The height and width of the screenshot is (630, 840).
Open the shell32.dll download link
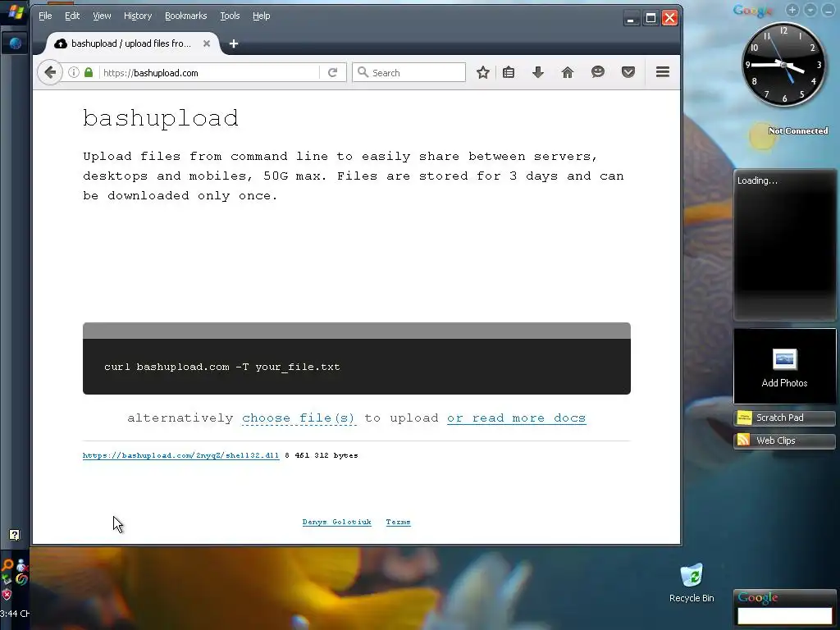[180, 455]
